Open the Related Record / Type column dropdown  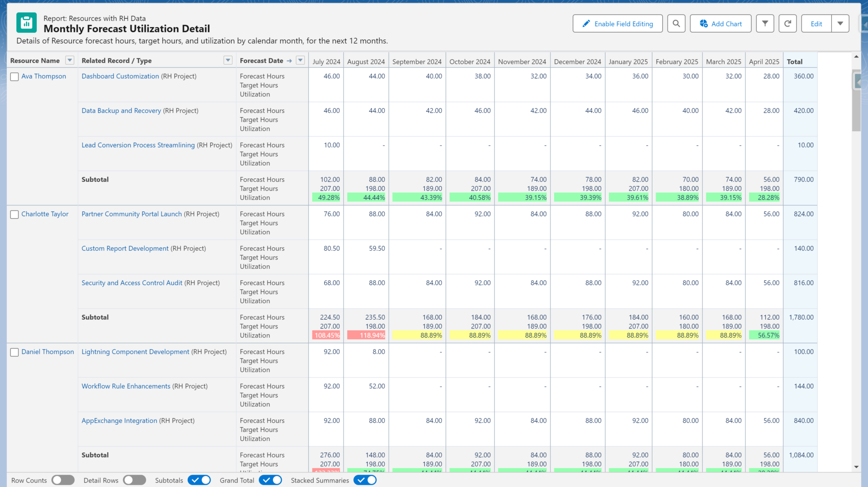(228, 60)
